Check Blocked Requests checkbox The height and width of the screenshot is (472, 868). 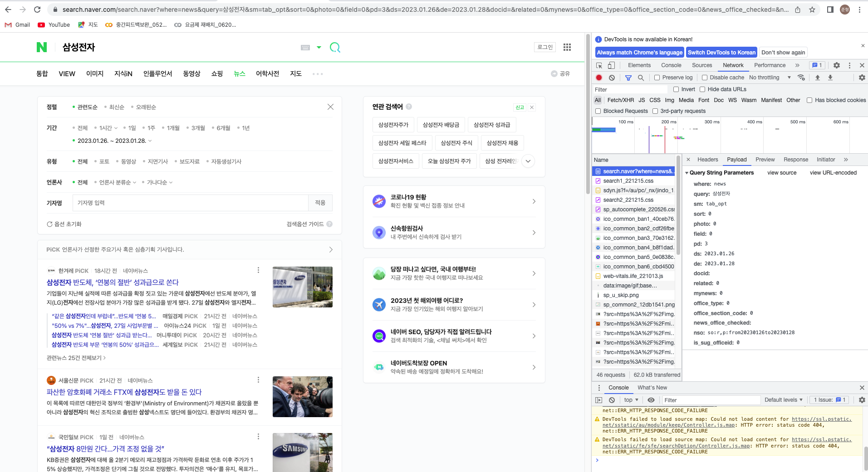pyautogui.click(x=598, y=111)
